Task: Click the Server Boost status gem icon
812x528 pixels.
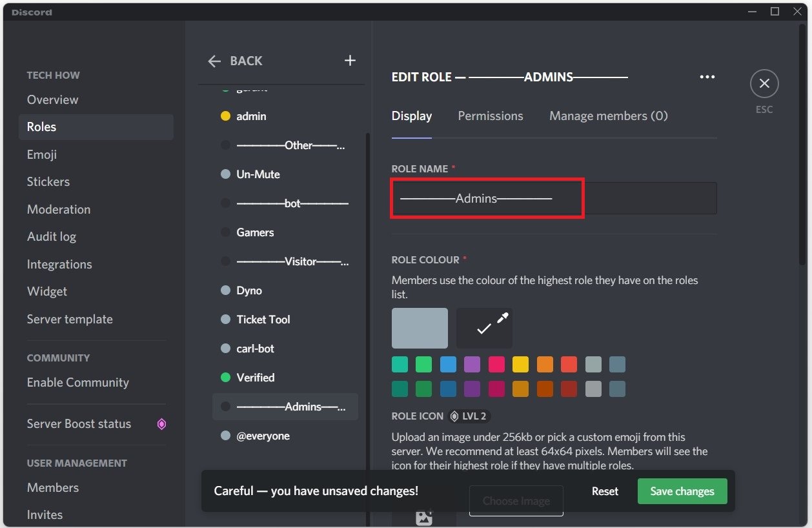Action: pos(161,424)
